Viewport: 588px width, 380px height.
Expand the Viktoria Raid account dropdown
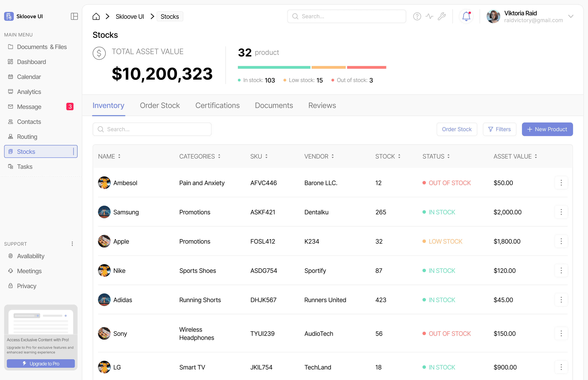pyautogui.click(x=570, y=16)
